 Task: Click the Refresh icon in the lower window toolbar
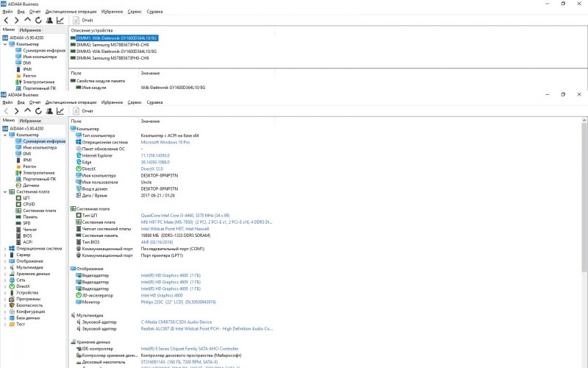tap(38, 110)
